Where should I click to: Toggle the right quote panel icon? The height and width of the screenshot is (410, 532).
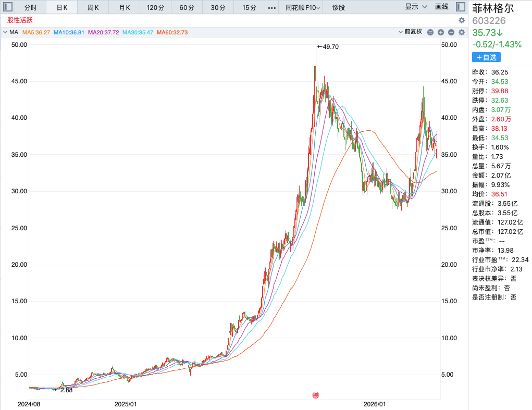click(460, 7)
